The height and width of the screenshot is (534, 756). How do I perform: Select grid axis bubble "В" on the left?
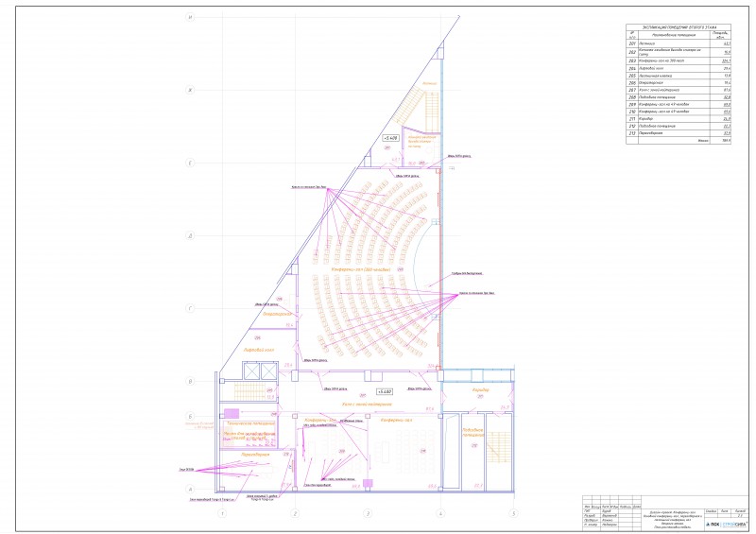point(190,381)
